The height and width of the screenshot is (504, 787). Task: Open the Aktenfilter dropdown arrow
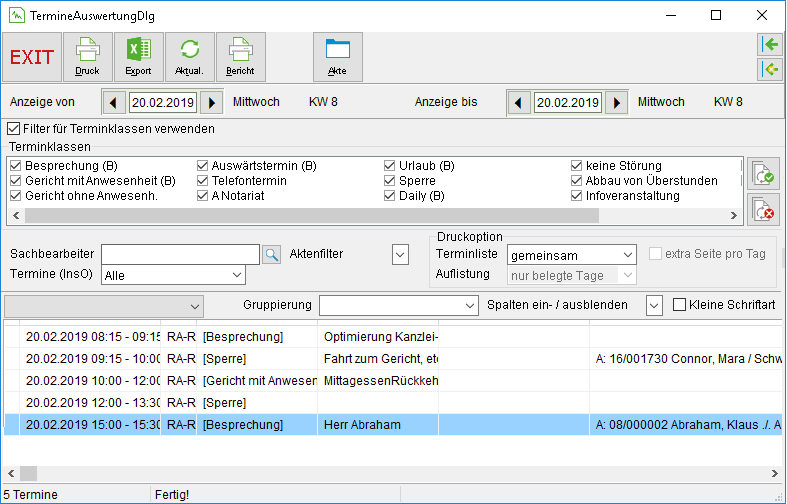[400, 255]
